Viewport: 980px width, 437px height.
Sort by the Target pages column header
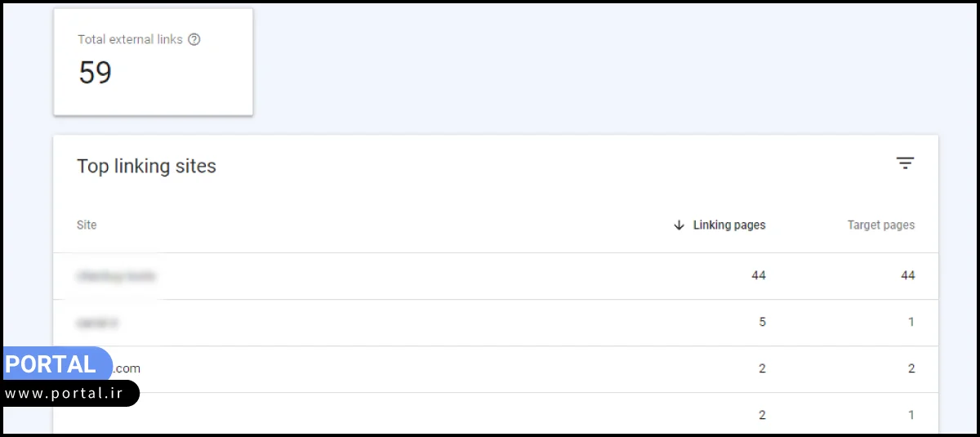[x=880, y=225]
